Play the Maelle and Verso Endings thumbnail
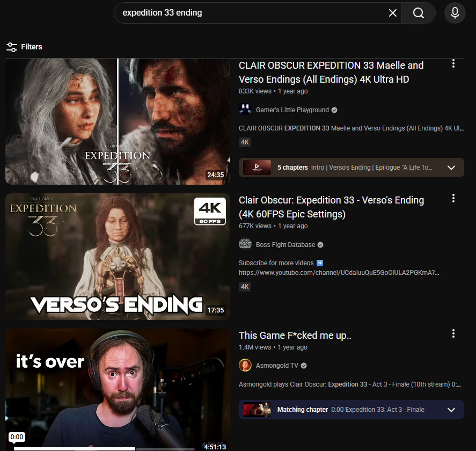Screen dimensions: 476x451 point(118,121)
